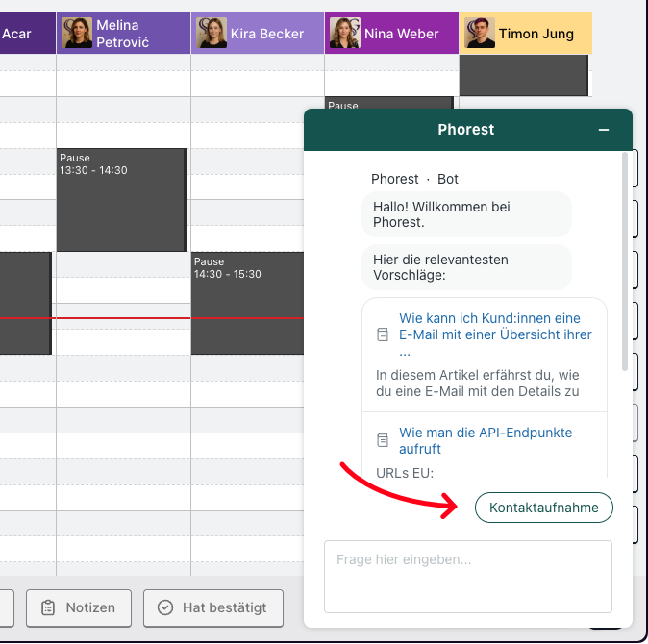Screen dimensions: 648x644
Task: Click Timon Jung's avatar photo
Action: tap(479, 33)
